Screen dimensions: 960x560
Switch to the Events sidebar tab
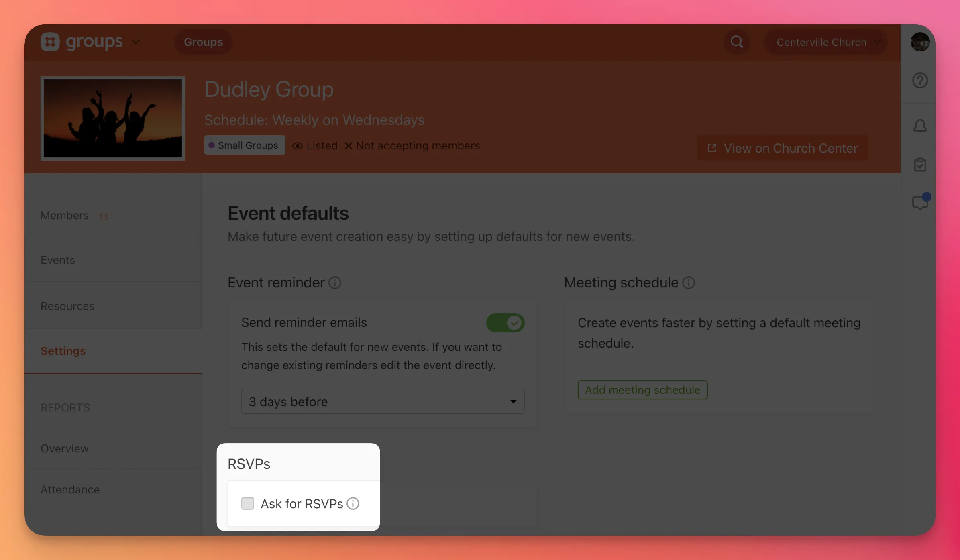57,260
